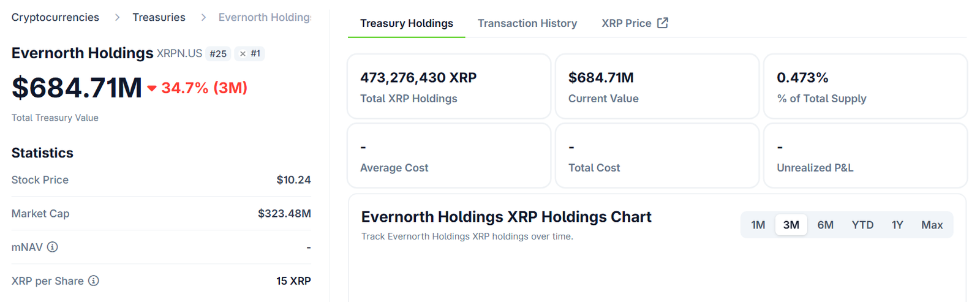Click the X icon in #1 badge
The width and height of the screenshot is (980, 302).
coord(243,54)
